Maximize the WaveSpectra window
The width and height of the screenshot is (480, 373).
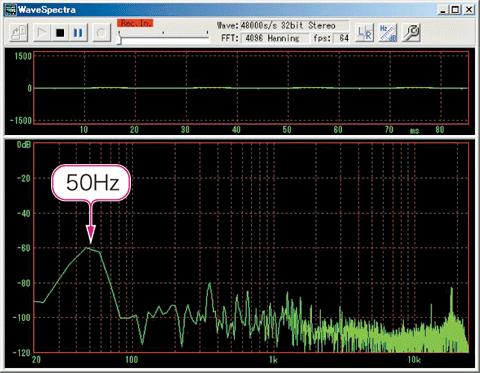455,9
